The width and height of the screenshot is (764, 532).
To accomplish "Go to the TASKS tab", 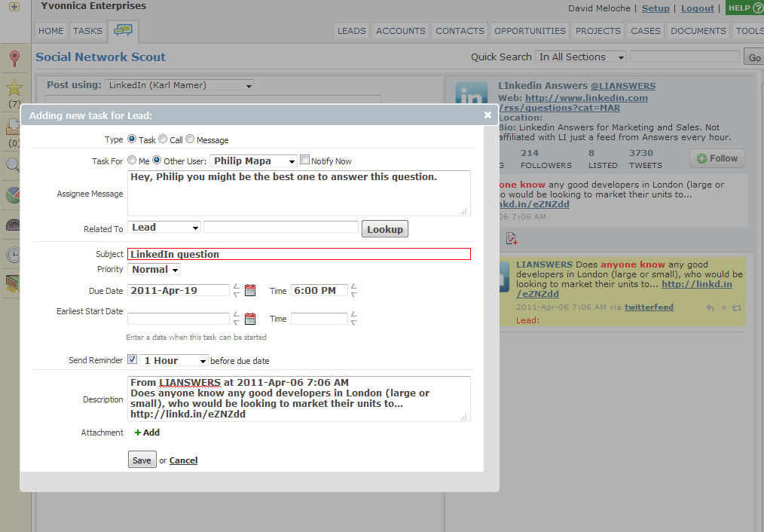I will (x=87, y=31).
